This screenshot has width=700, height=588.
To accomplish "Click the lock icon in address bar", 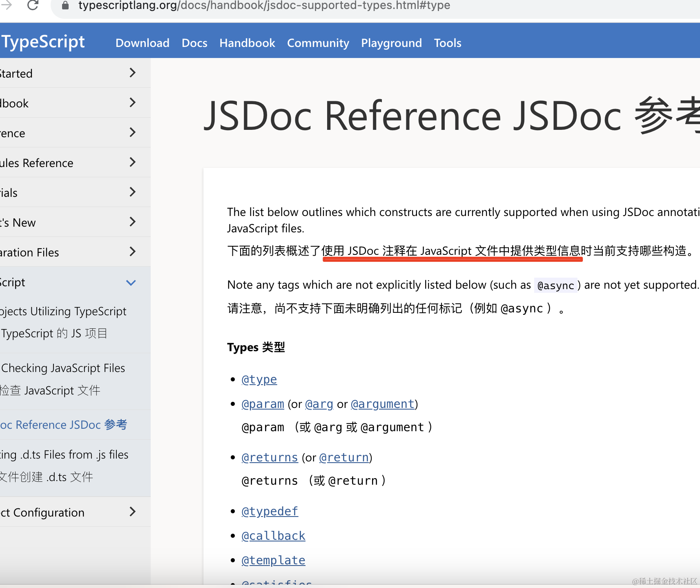I will pos(65,5).
